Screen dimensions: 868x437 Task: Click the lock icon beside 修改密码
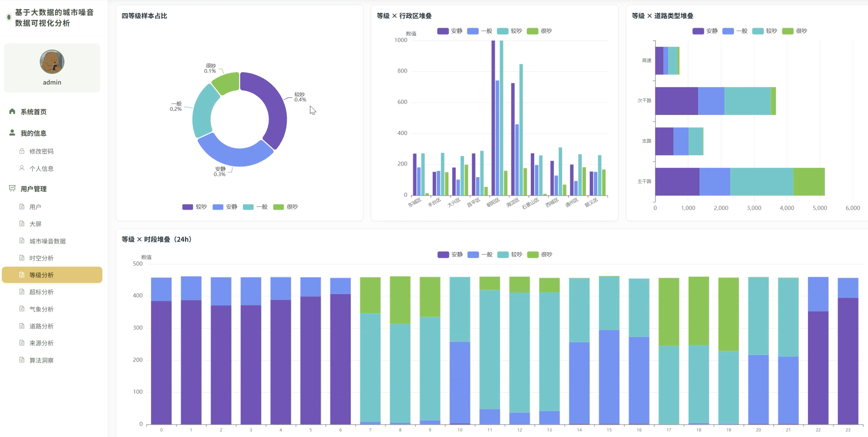point(22,151)
